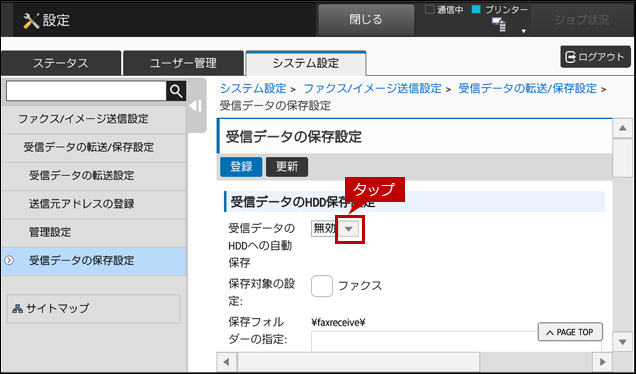This screenshot has width=636, height=374.
Task: Click the 閉じる button
Action: pos(366,19)
